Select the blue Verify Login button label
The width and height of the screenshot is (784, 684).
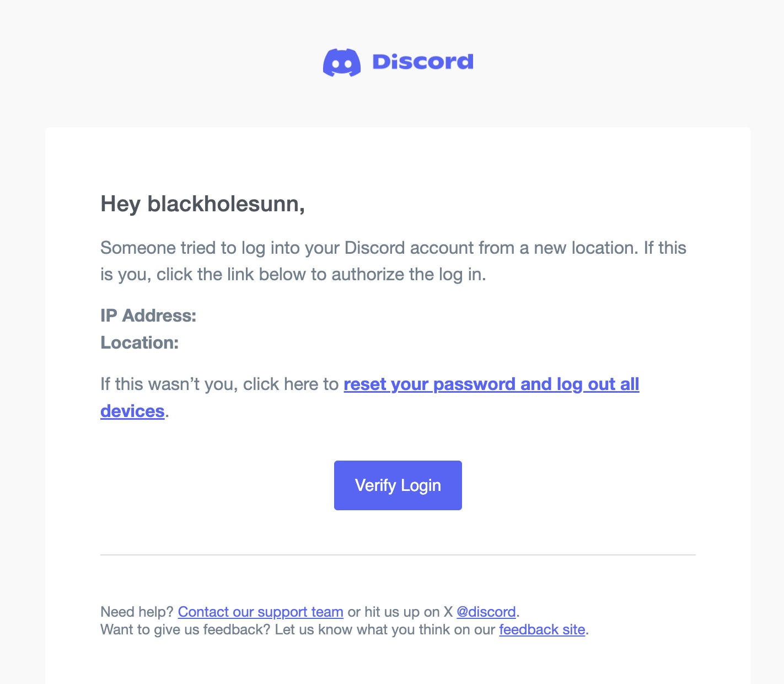tap(398, 485)
